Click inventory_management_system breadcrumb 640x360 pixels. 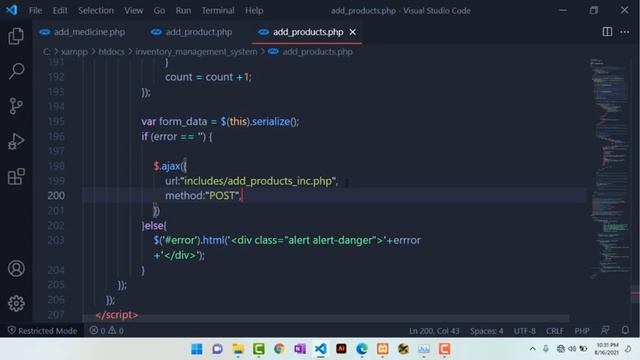pos(196,52)
